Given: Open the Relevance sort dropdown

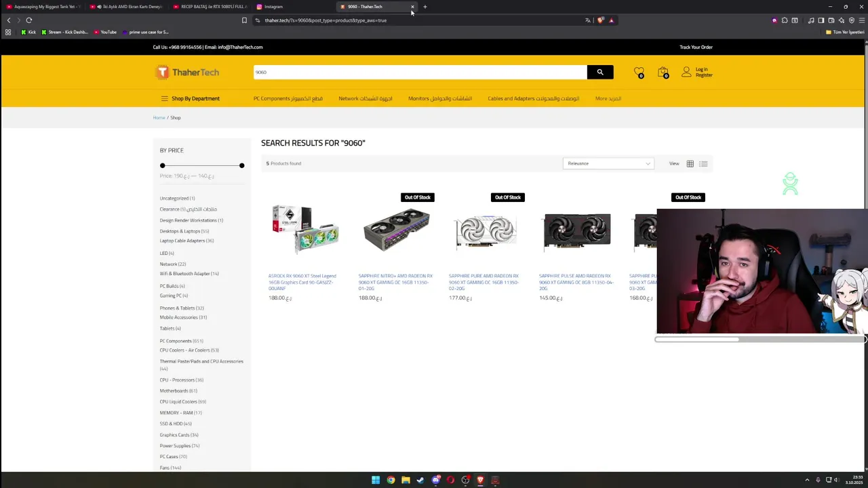Looking at the screenshot, I should (x=608, y=163).
